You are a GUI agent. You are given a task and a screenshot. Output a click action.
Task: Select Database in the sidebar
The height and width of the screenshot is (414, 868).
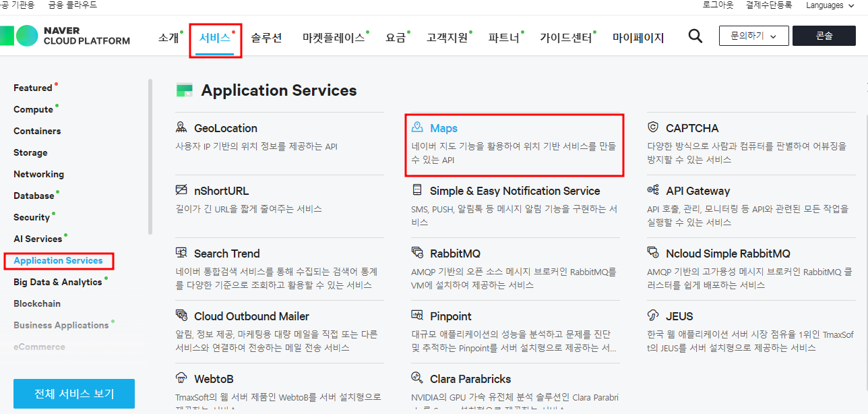coord(34,196)
